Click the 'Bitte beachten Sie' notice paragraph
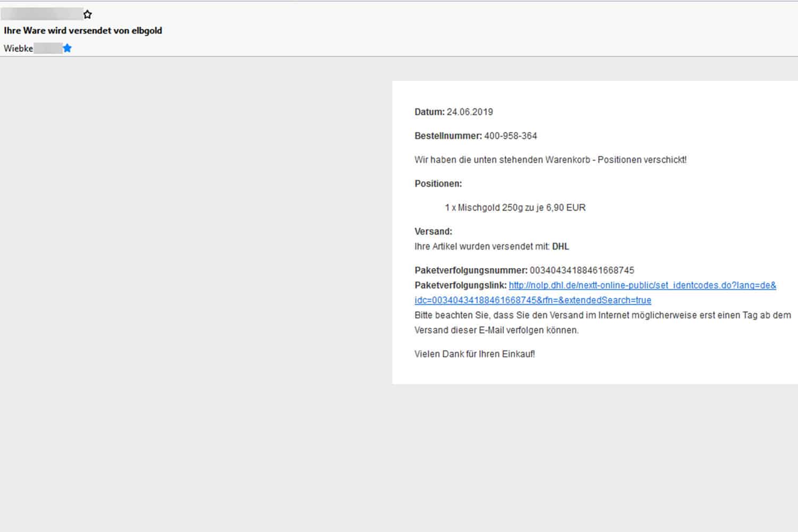Screen dimensions: 798x532 click(602, 322)
